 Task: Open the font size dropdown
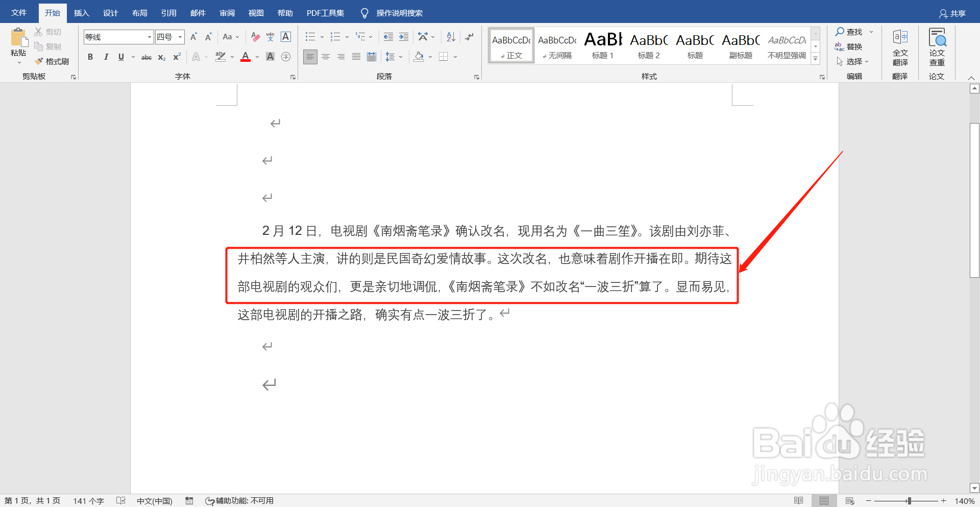180,37
